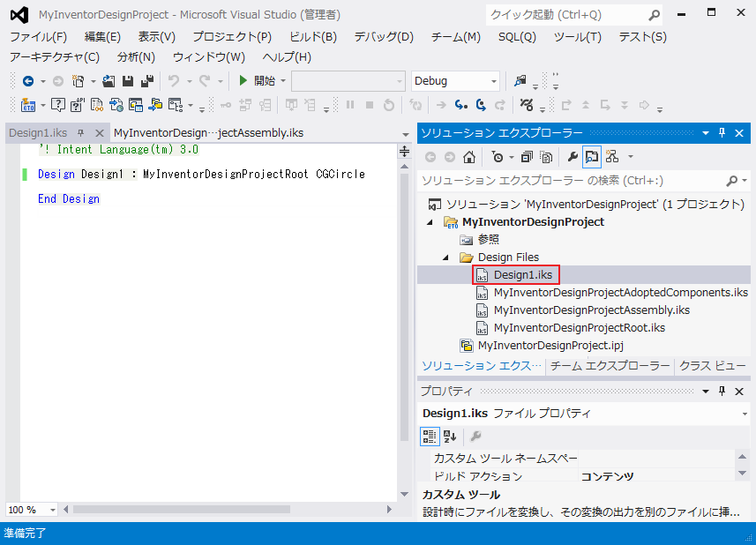Select MyInventorDesignProjectAdoptedComponents.iks file
The image size is (756, 545).
click(620, 293)
